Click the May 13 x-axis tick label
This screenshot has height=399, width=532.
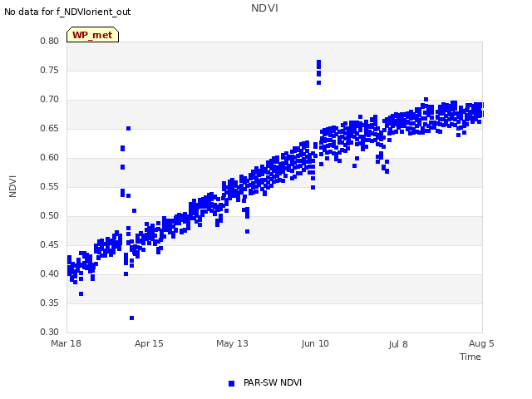(232, 343)
